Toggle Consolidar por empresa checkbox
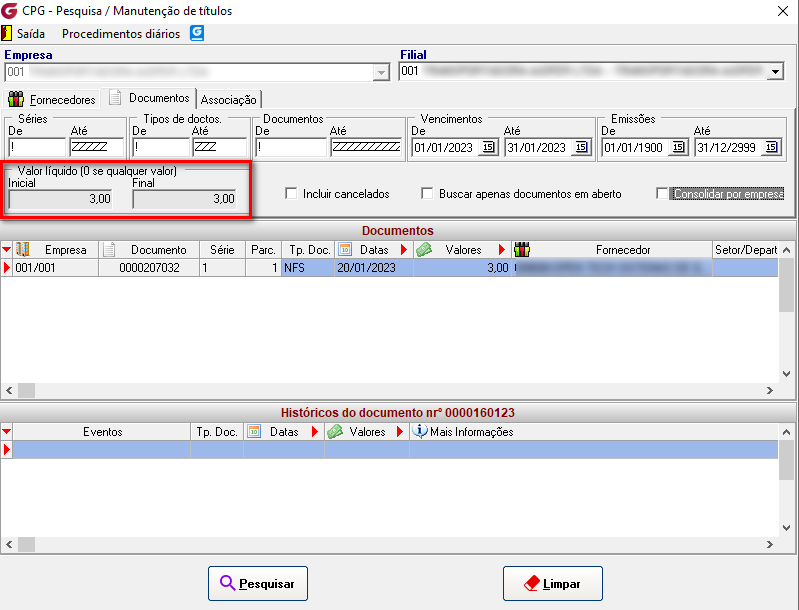This screenshot has width=799, height=610. pyautogui.click(x=662, y=194)
